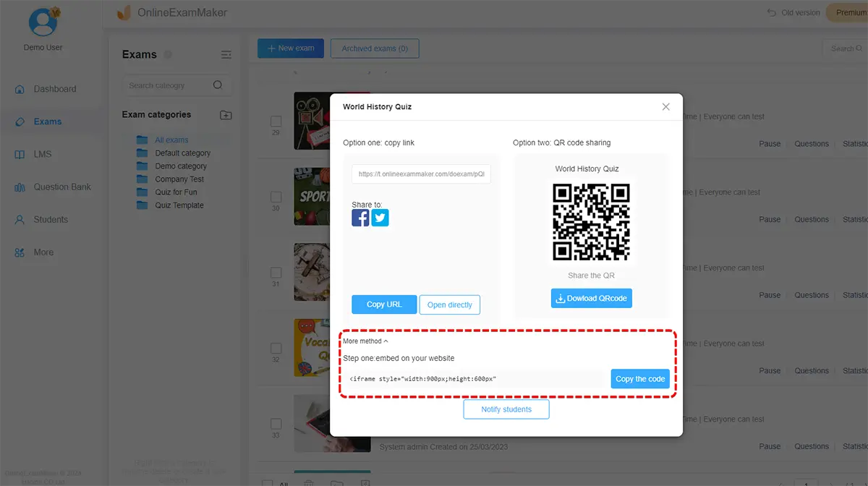Click the QR code image
Screen dimensions: 868x486
coord(591,222)
